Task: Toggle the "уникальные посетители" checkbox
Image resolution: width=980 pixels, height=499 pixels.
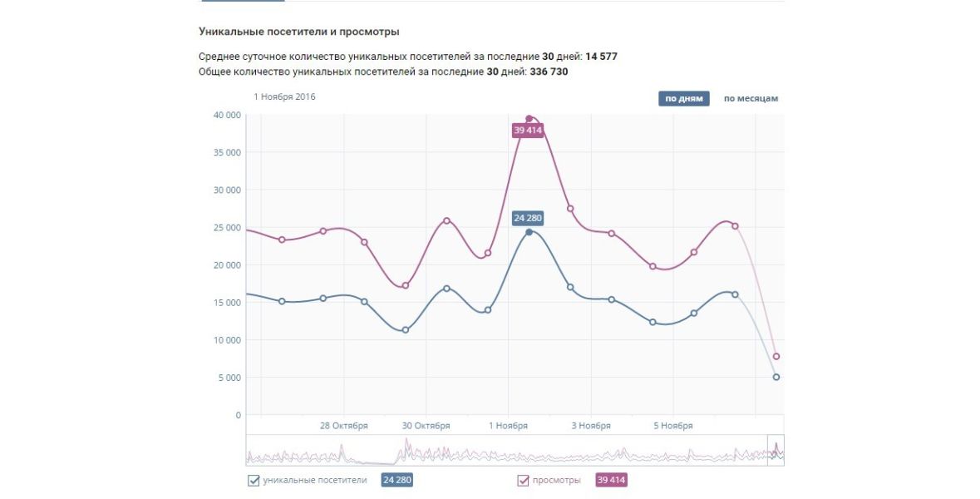Action: coord(254,480)
